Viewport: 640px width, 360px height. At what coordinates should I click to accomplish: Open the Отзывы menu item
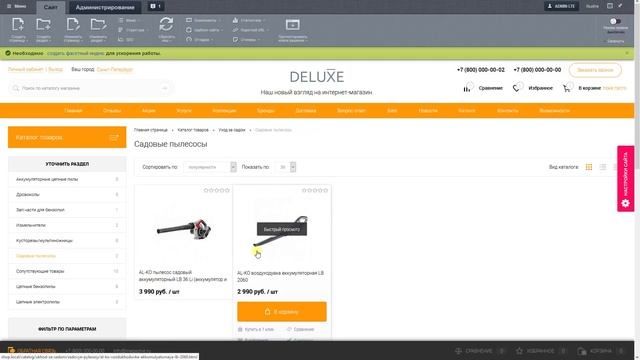[112, 111]
